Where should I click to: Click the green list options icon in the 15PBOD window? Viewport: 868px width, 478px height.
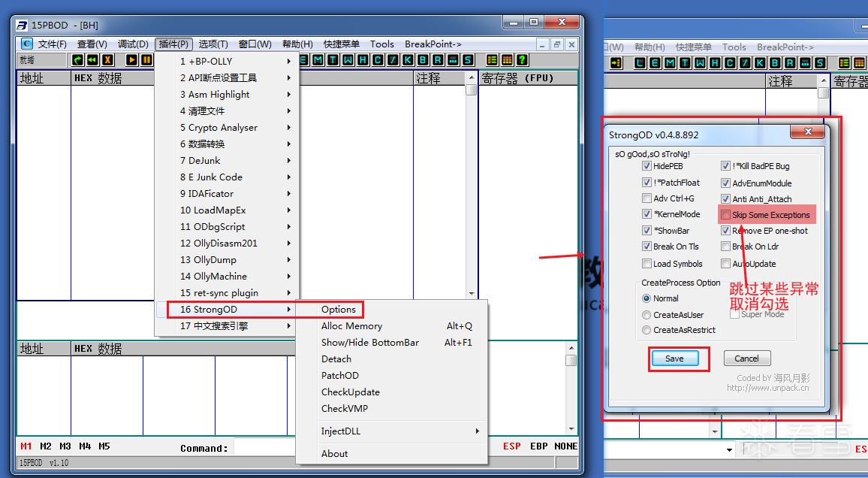point(492,60)
